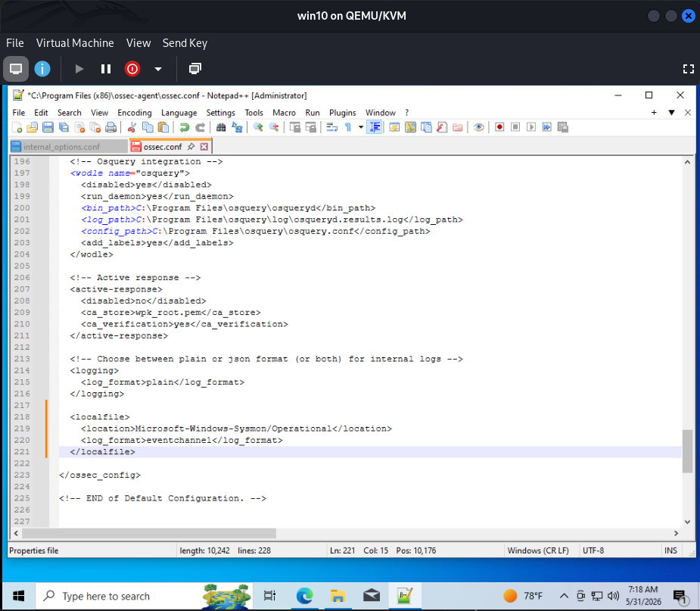Cut selection with the scissors icon
The height and width of the screenshot is (611, 700).
tap(132, 127)
